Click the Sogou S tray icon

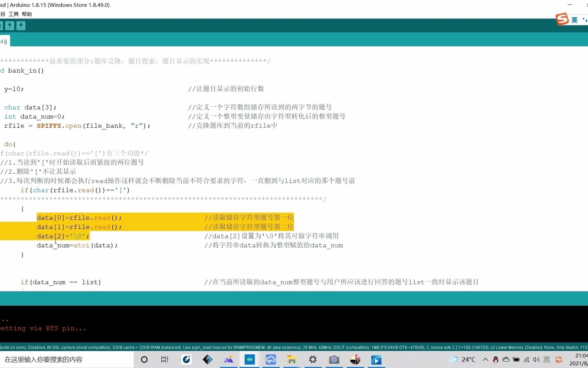tap(558, 359)
